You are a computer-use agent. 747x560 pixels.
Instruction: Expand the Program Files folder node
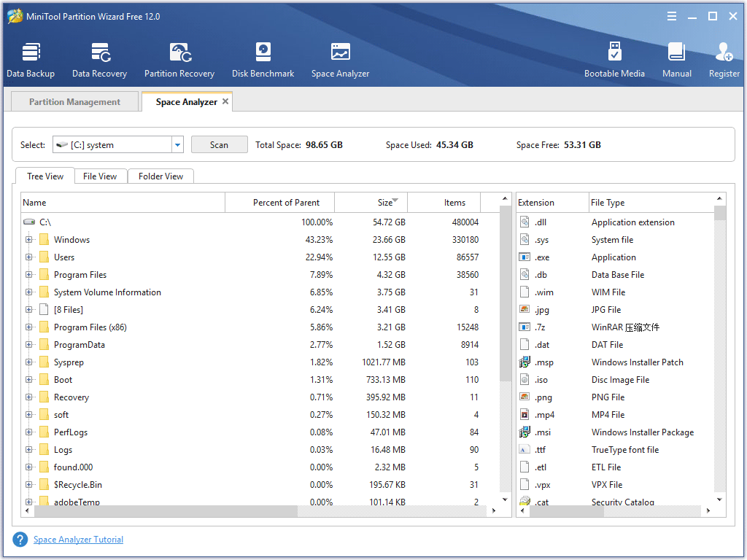click(28, 275)
